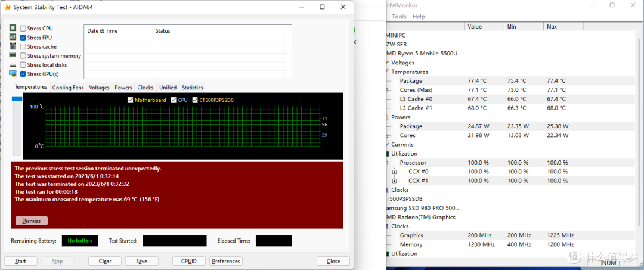Click the 77.4 °C Package temperature value
644x270 pixels.
[x=477, y=81]
